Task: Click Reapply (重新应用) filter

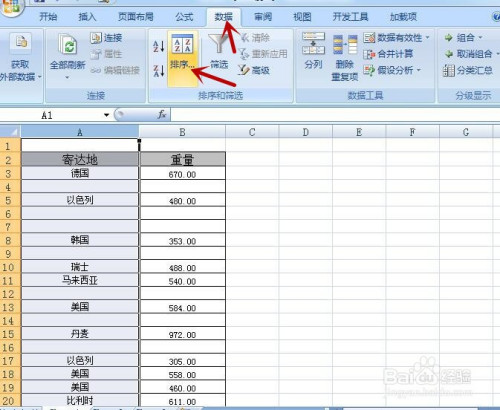Action: click(x=263, y=54)
